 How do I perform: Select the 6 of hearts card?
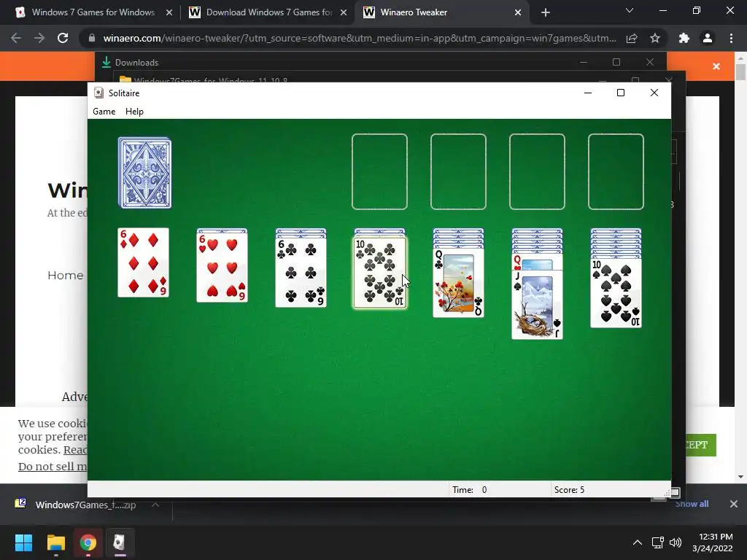[222, 267]
